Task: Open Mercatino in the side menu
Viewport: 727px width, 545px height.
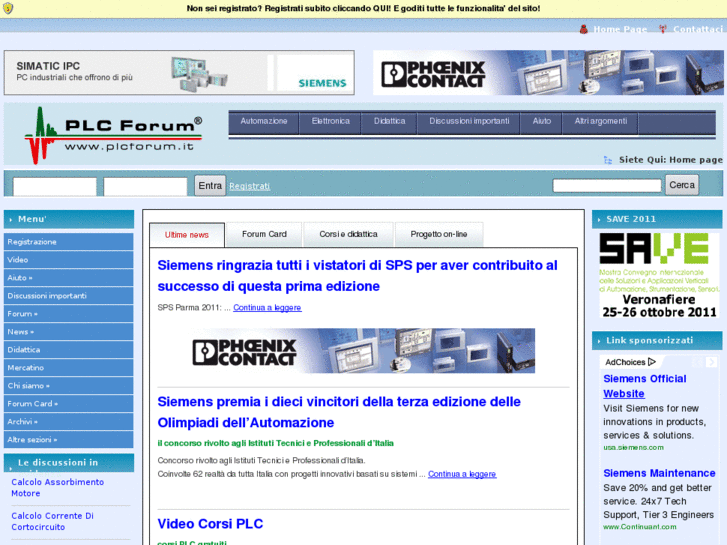Action: point(69,368)
